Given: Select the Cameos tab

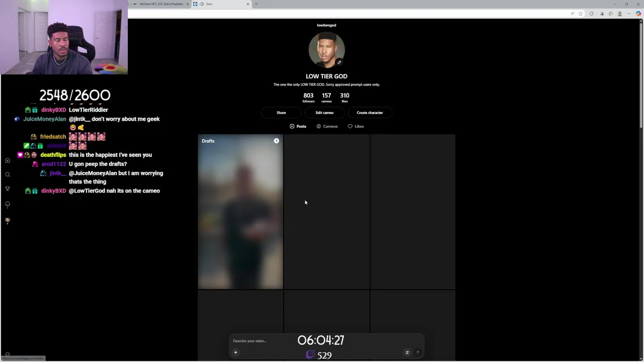Looking at the screenshot, I should (x=327, y=126).
